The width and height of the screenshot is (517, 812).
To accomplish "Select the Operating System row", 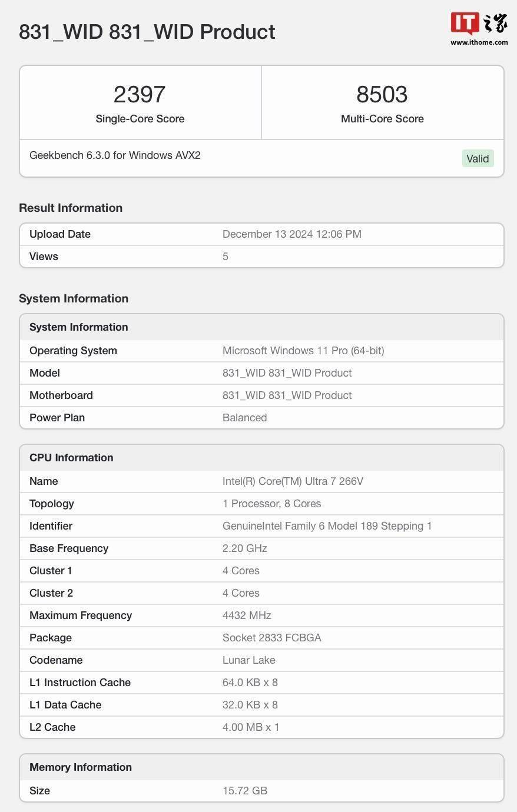I will coord(261,350).
